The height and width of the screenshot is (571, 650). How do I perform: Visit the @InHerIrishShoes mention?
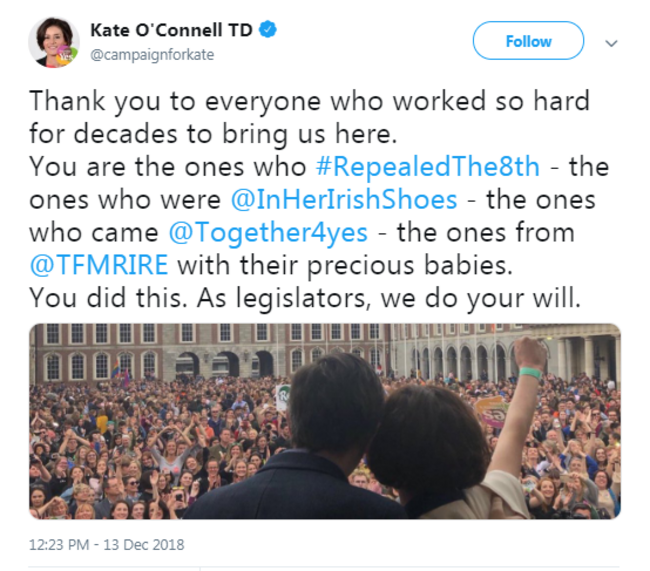point(344,200)
